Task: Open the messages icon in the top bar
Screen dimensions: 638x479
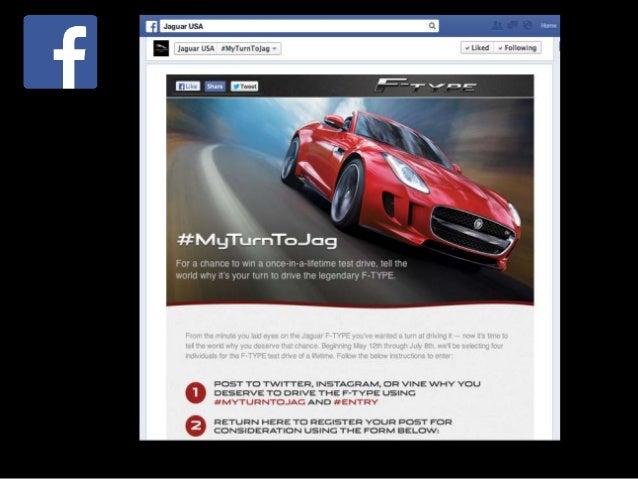Action: point(513,25)
